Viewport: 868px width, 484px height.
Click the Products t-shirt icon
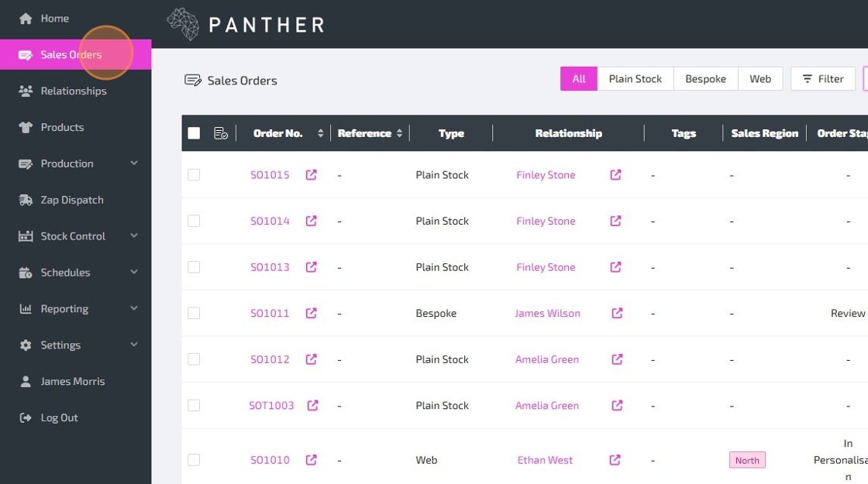coord(26,127)
